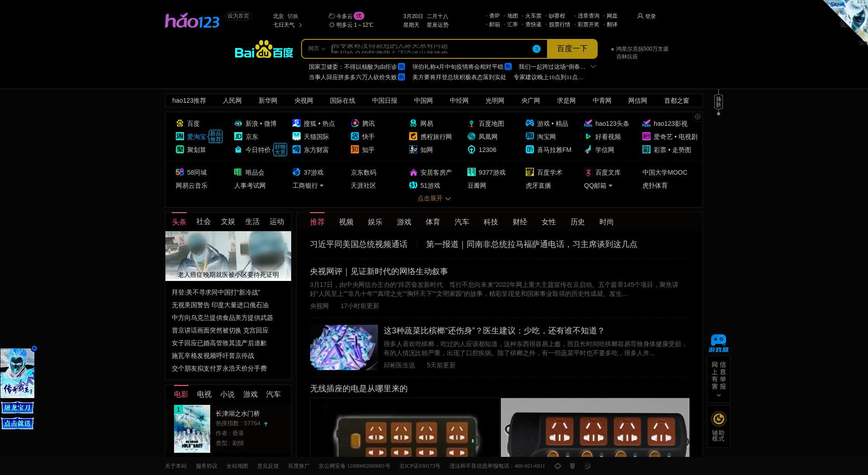Image resolution: width=868 pixels, height=475 pixels.
Task: Open the 喜马拉雅FM icon link
Action: tap(530, 150)
